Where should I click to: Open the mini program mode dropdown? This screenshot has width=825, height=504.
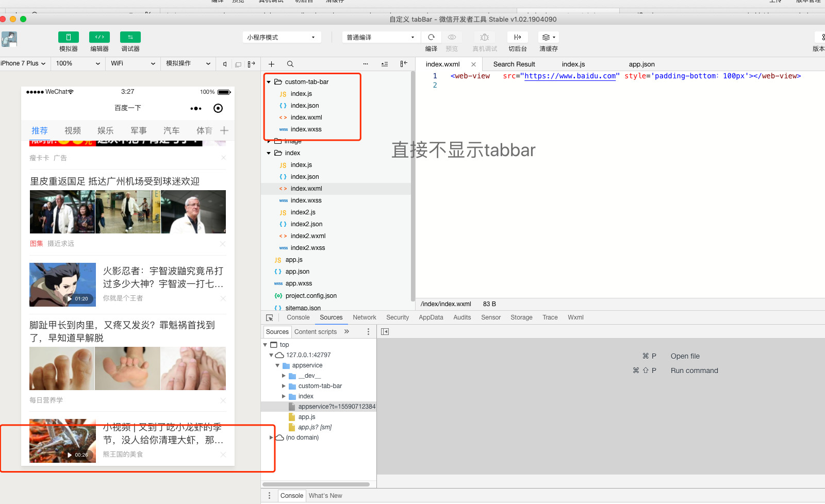click(x=282, y=37)
